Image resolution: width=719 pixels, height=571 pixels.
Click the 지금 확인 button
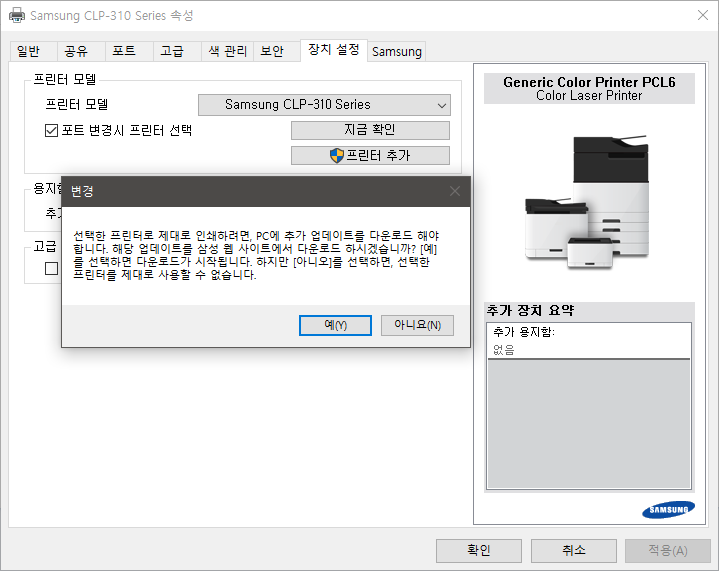tap(370, 130)
